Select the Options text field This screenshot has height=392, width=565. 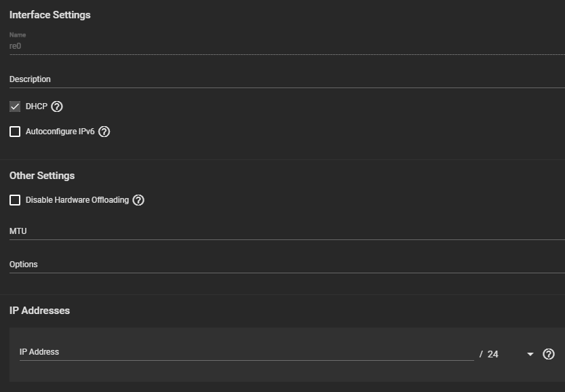(287, 264)
